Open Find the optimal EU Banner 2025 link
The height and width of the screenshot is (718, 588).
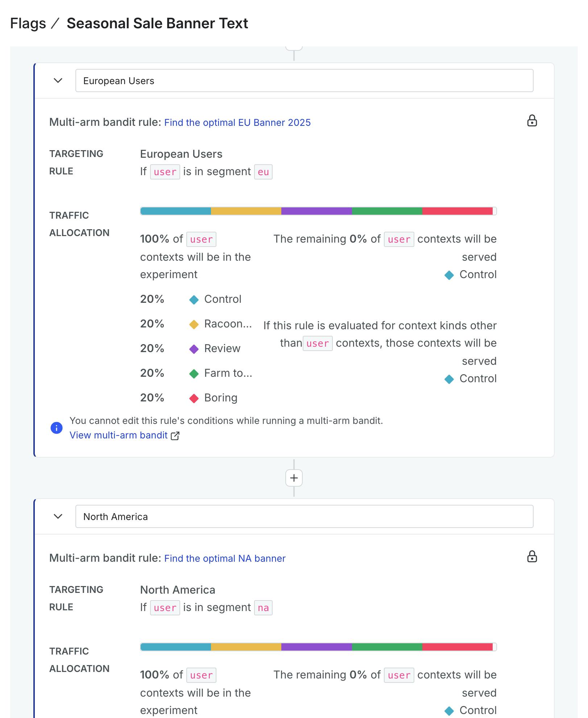click(x=237, y=123)
